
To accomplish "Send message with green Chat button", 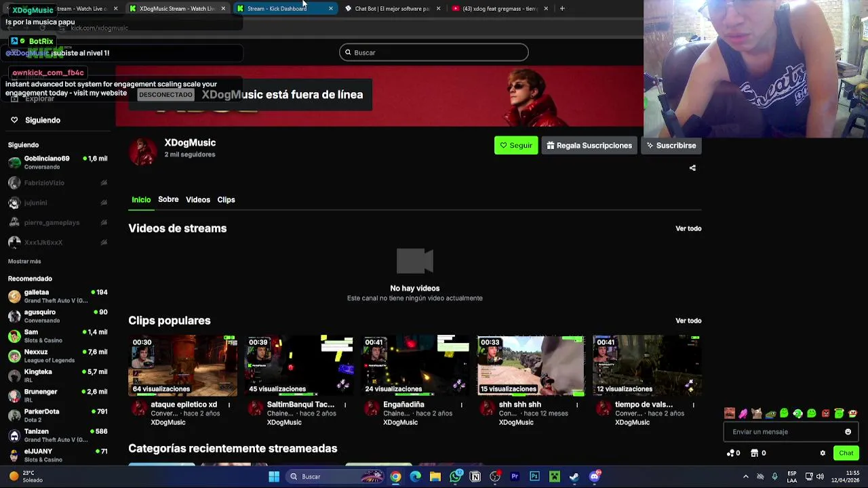I will (x=846, y=453).
